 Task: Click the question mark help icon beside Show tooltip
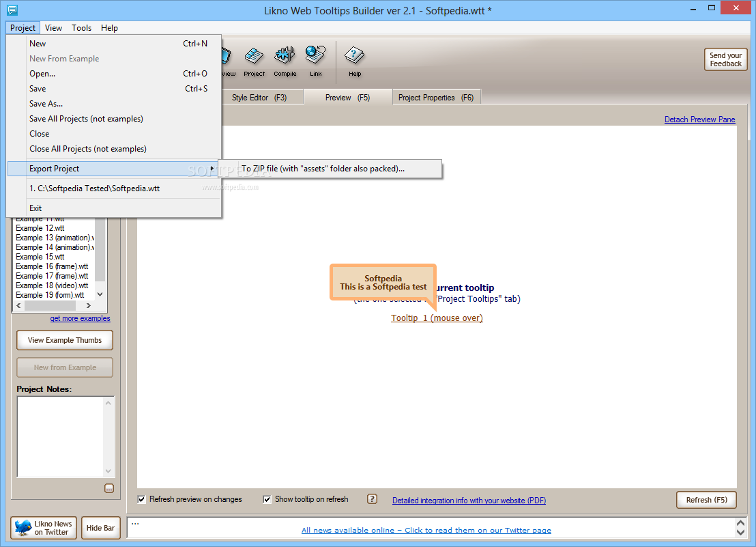coord(373,499)
